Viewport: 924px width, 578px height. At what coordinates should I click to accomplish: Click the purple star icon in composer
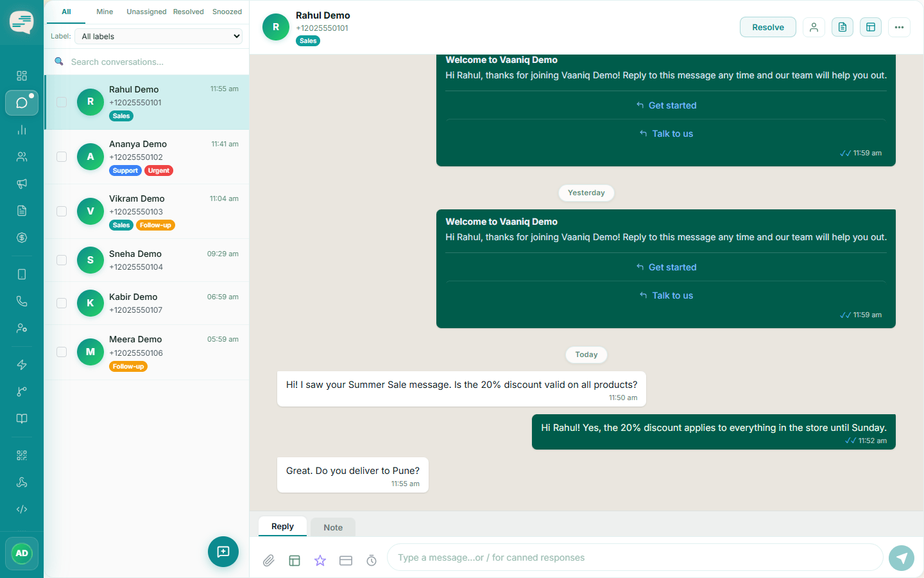click(320, 561)
